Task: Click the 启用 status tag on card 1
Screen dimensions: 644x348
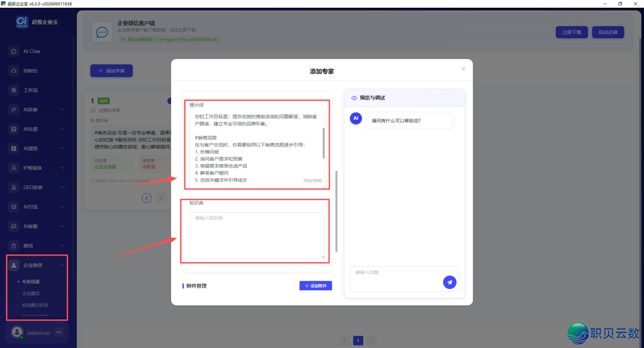Action: coord(104,101)
